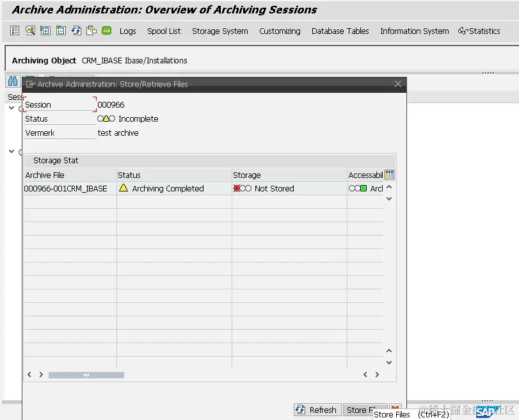
Task: Click table scroll down arrow near first row
Action: [389, 198]
